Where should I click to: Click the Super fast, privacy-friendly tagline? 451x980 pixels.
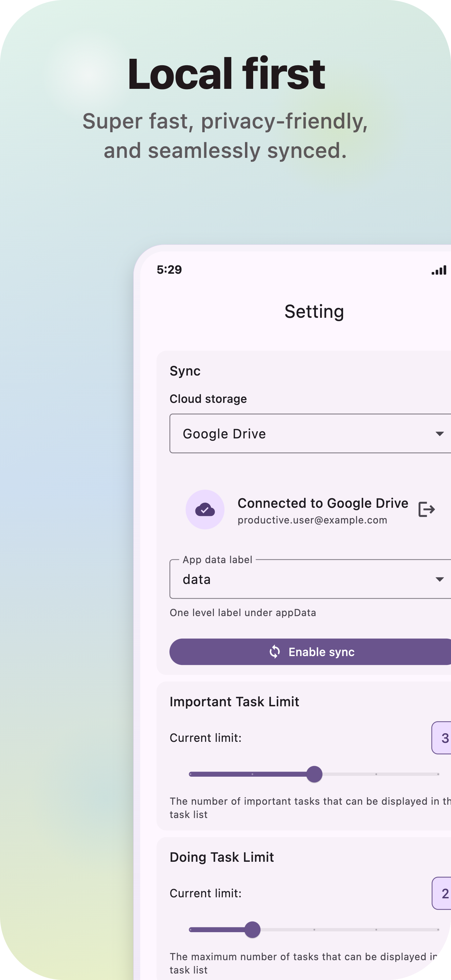tap(225, 135)
